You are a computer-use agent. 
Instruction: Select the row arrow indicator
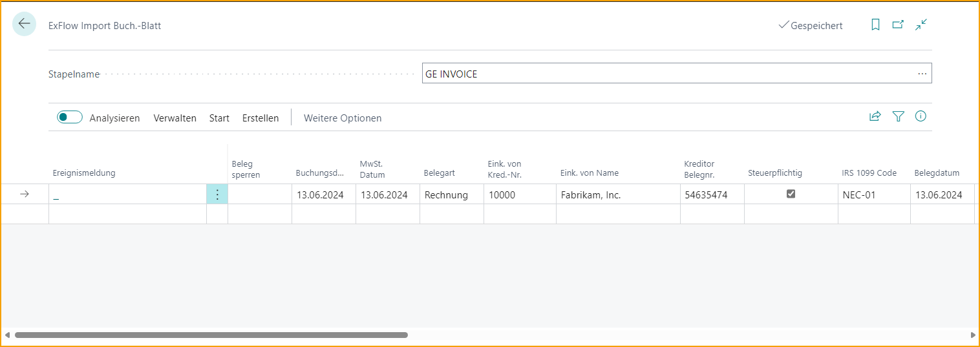25,195
